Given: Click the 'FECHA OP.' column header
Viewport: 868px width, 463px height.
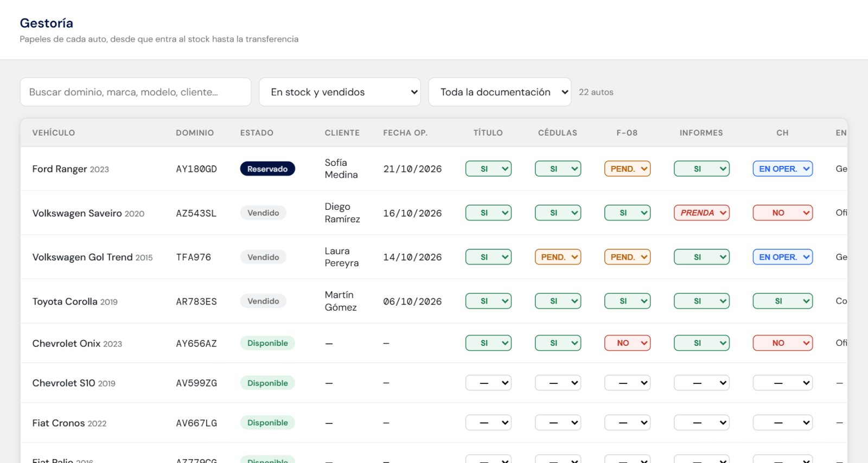Looking at the screenshot, I should (x=405, y=133).
